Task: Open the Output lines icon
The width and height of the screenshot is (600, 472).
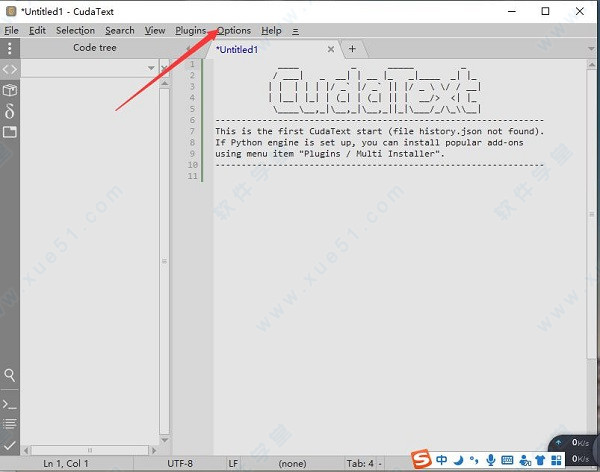Action: (10, 424)
